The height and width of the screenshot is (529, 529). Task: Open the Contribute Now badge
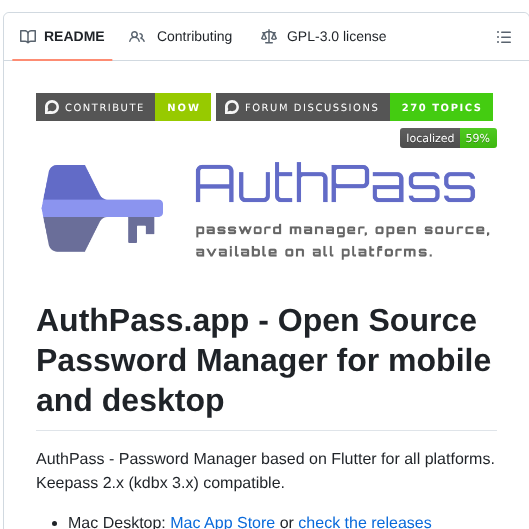123,107
